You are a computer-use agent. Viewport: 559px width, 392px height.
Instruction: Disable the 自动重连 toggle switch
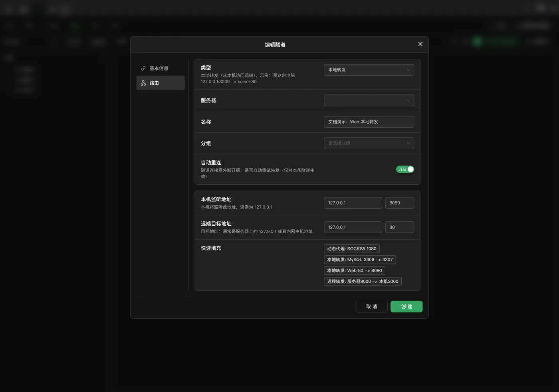(x=405, y=169)
